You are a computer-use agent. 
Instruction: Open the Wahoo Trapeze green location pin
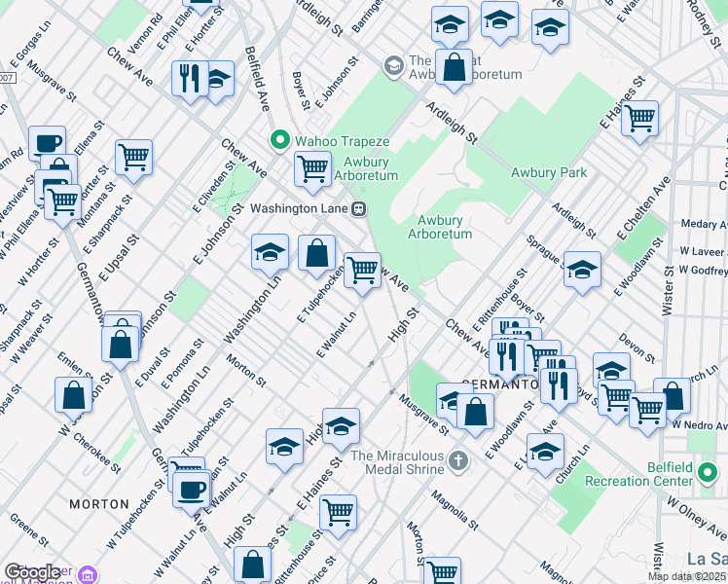coord(280,141)
